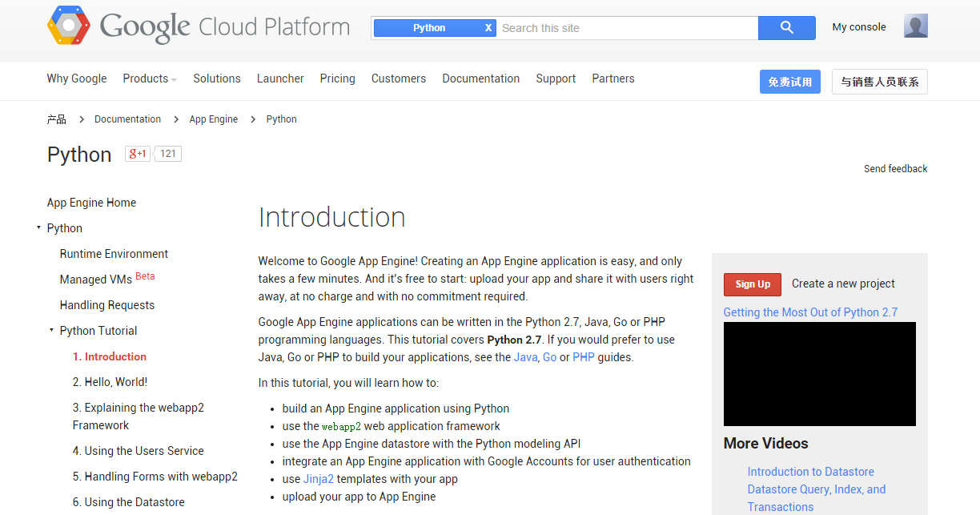Open the Introduction to Datastore video link
The image size is (980, 515).
(x=810, y=472)
